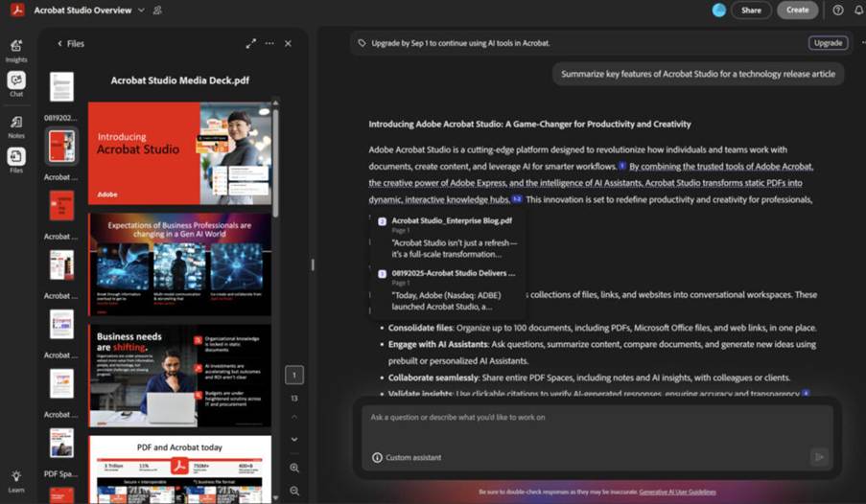Open the Chat sidebar panel
Viewport: 866px width, 504px height.
16,84
